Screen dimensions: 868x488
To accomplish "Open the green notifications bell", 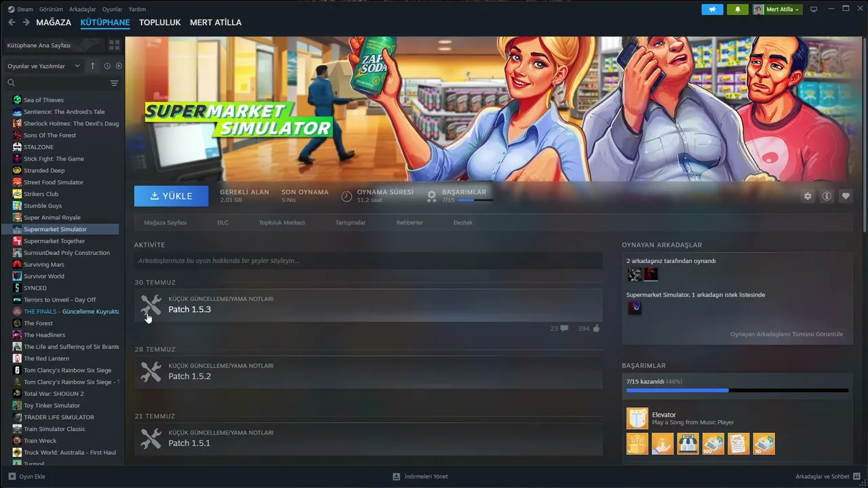I will pos(738,9).
